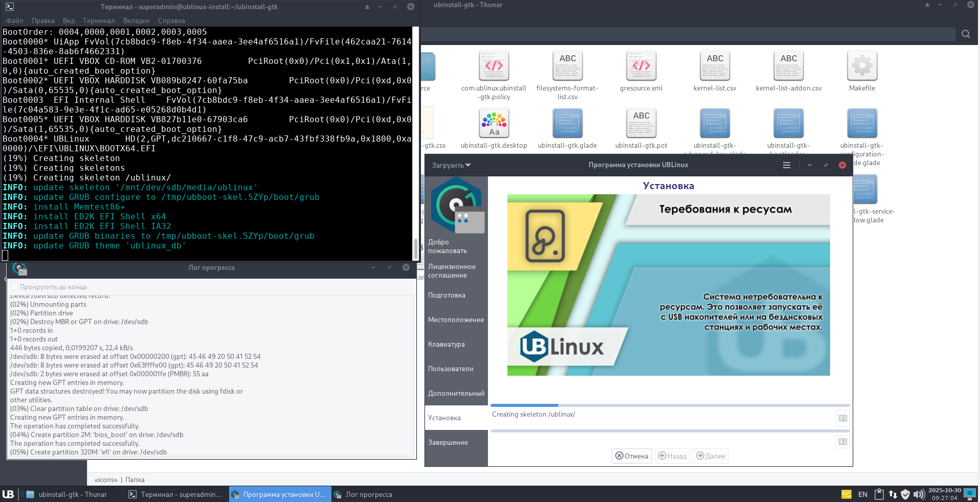Open the installer hamburger menu icon
The height and width of the screenshot is (502, 980).
tap(786, 165)
